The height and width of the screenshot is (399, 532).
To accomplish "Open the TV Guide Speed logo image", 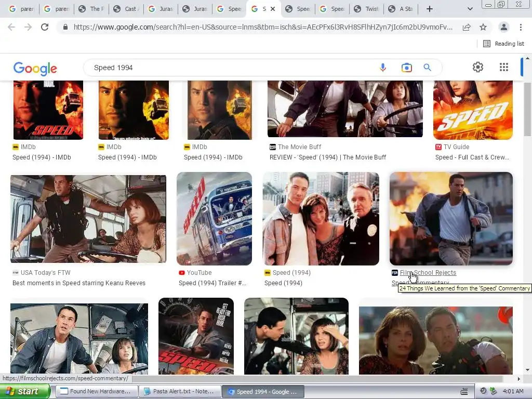I will [473, 110].
